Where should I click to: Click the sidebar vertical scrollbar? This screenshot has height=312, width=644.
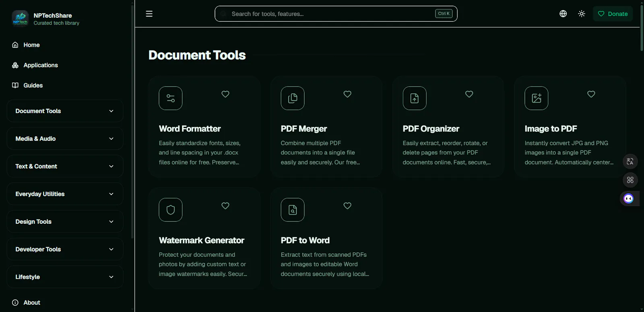(132, 121)
